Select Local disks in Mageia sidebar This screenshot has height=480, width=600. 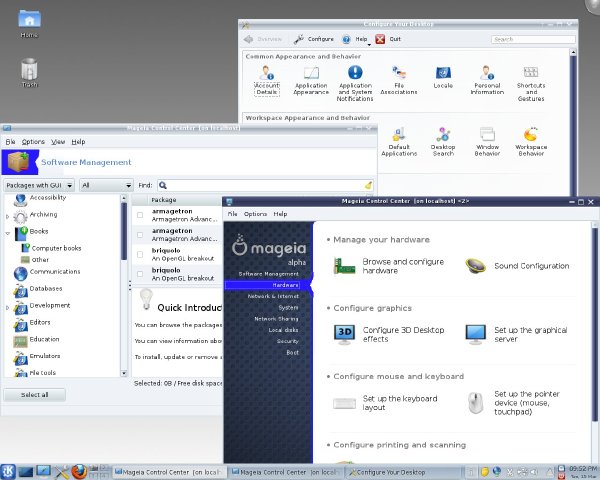coord(284,330)
